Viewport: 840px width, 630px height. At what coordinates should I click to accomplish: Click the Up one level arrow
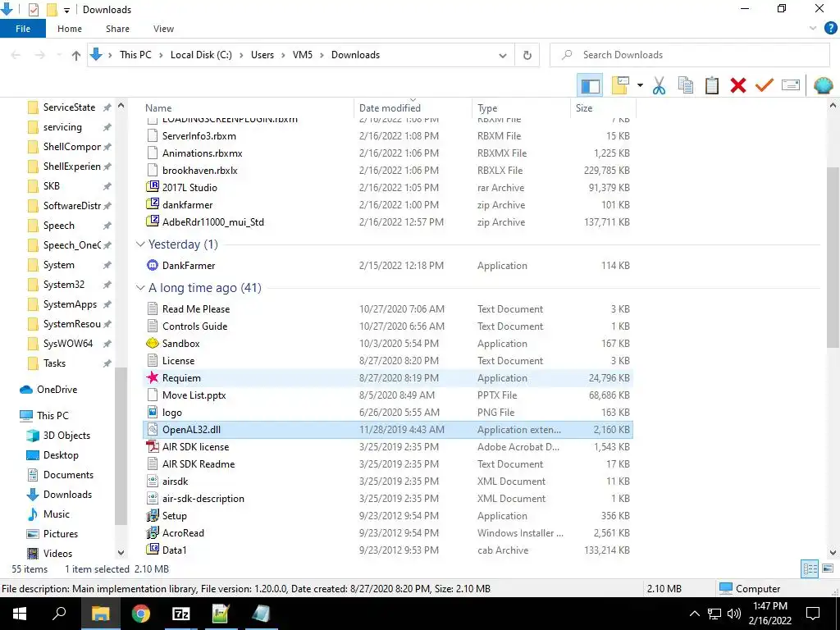pos(76,55)
